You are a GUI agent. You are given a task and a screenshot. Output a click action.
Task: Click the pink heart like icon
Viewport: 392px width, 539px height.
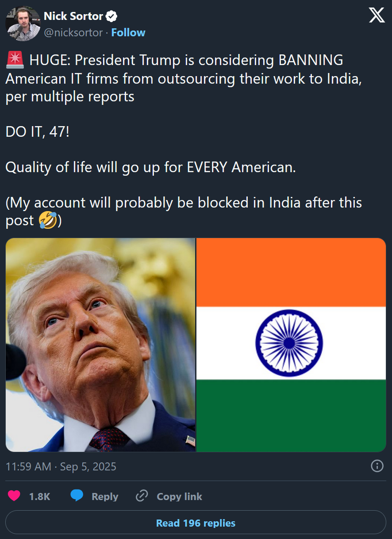pyautogui.click(x=14, y=496)
